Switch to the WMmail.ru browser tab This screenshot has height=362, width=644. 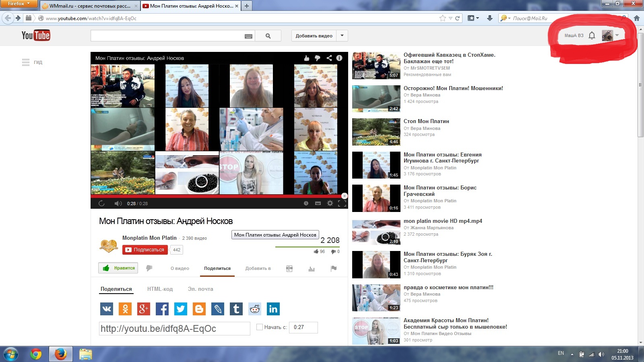[90, 6]
